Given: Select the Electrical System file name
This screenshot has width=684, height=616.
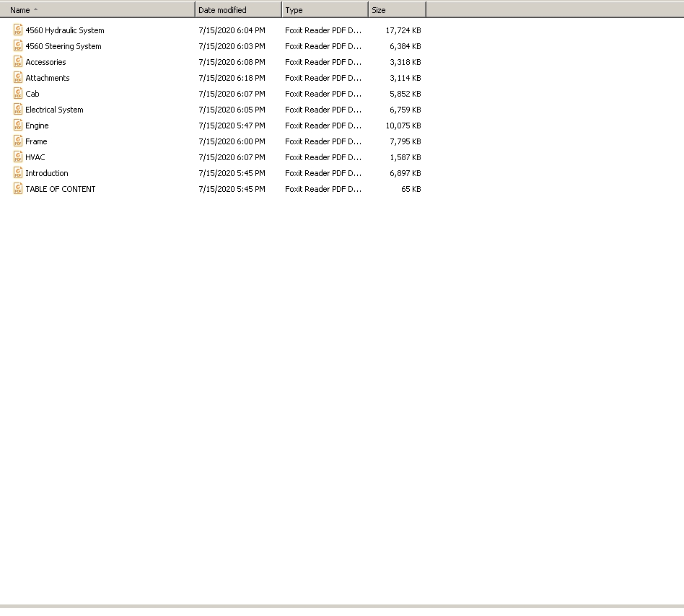Looking at the screenshot, I should tap(54, 110).
